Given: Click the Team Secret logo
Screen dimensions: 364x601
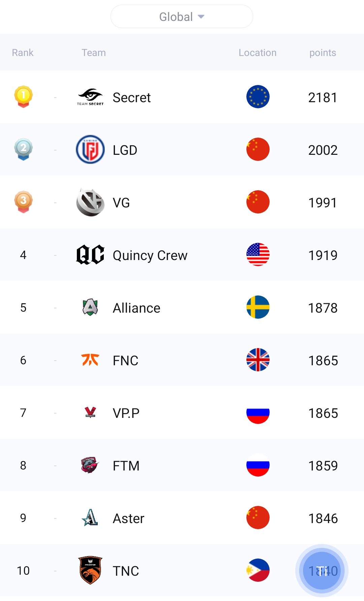Looking at the screenshot, I should (90, 97).
